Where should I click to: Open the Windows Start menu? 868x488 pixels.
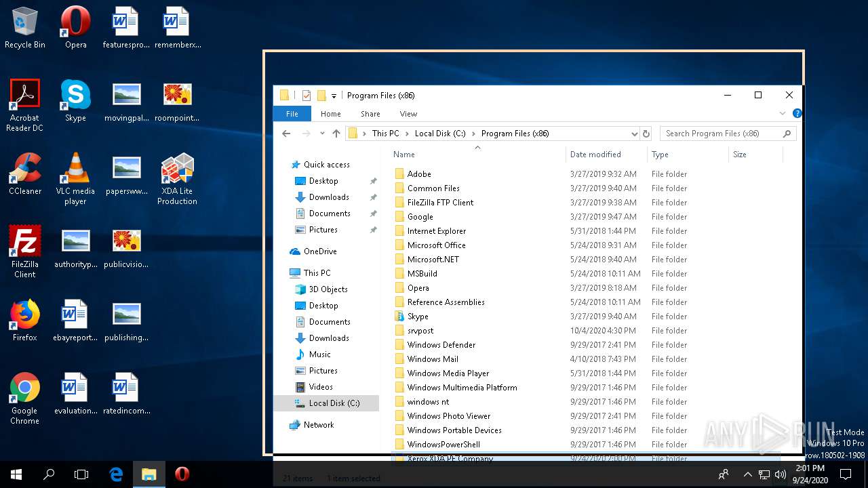tap(16, 474)
